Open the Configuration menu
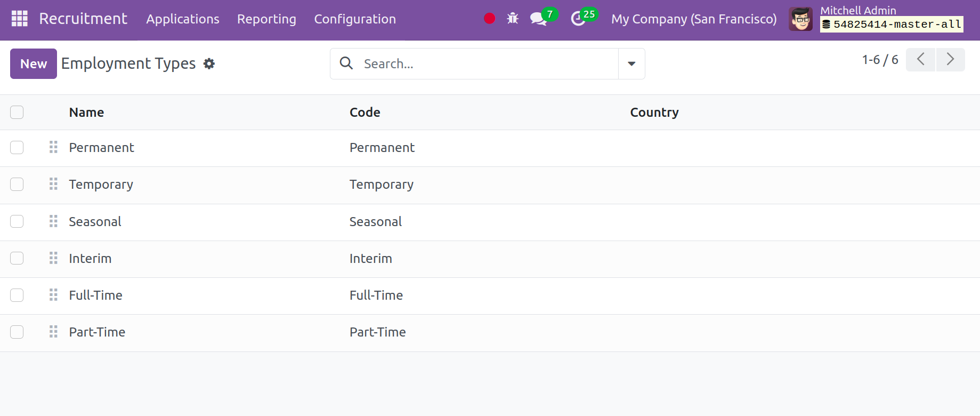The image size is (980, 416). point(355,19)
